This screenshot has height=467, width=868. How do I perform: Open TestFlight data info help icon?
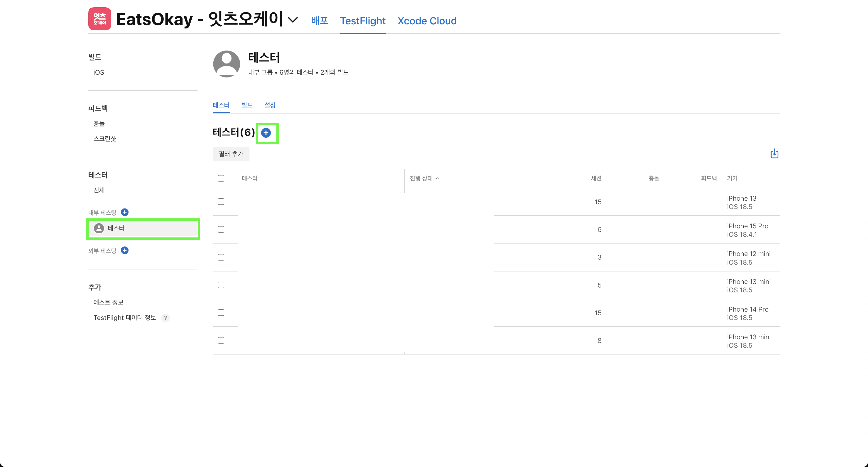tap(165, 318)
